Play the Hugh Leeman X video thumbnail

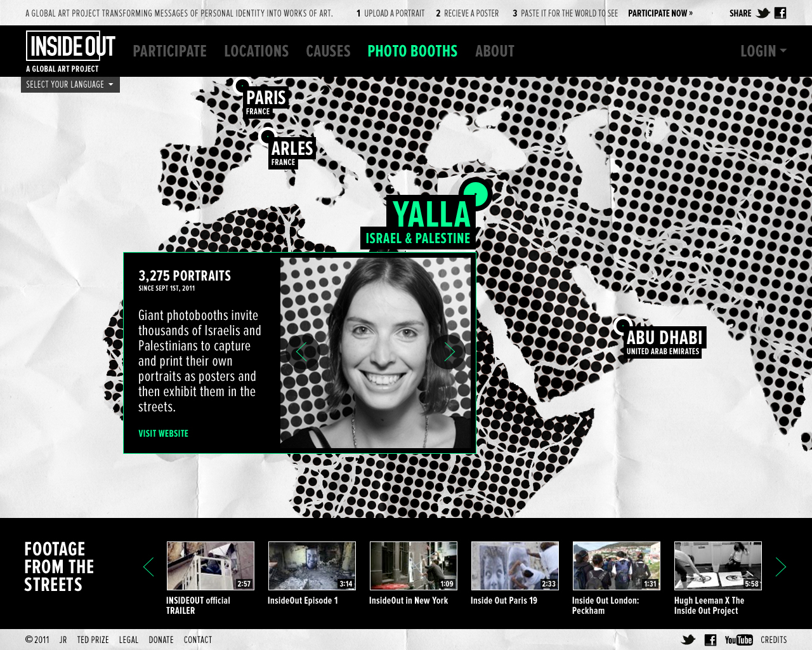pos(717,566)
